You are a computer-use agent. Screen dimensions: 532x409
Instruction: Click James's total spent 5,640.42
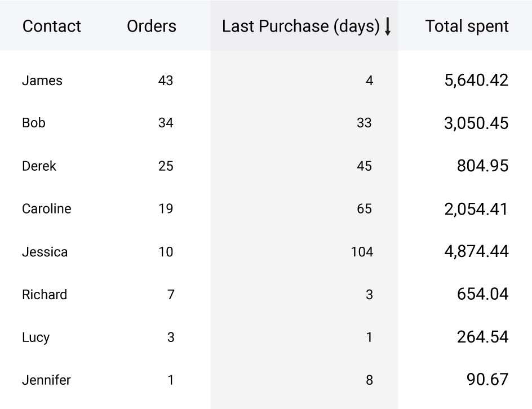point(476,81)
